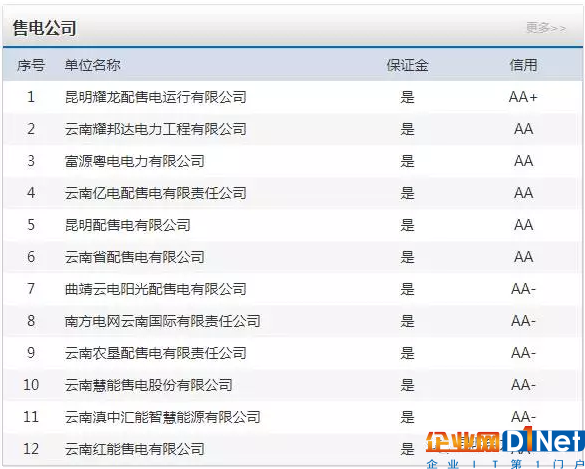Click the AA+ credit rating in row 1
This screenshot has height=469, width=585.
(523, 97)
